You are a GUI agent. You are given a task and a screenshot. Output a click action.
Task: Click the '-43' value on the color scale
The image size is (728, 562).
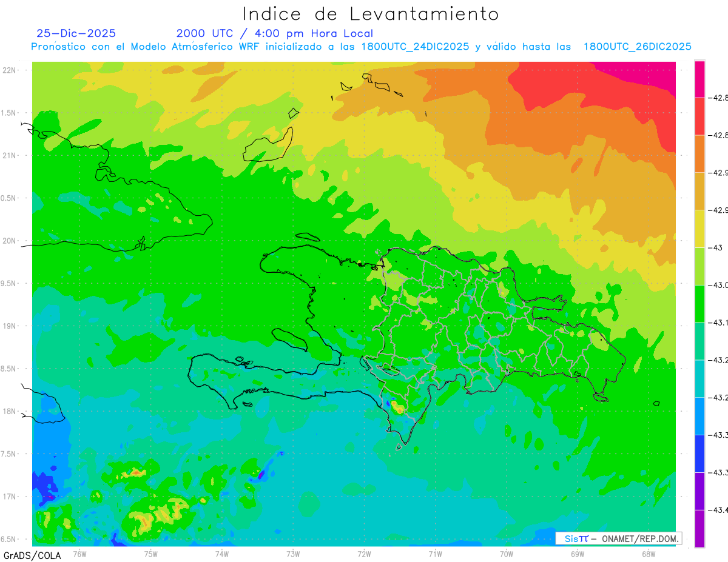click(716, 247)
